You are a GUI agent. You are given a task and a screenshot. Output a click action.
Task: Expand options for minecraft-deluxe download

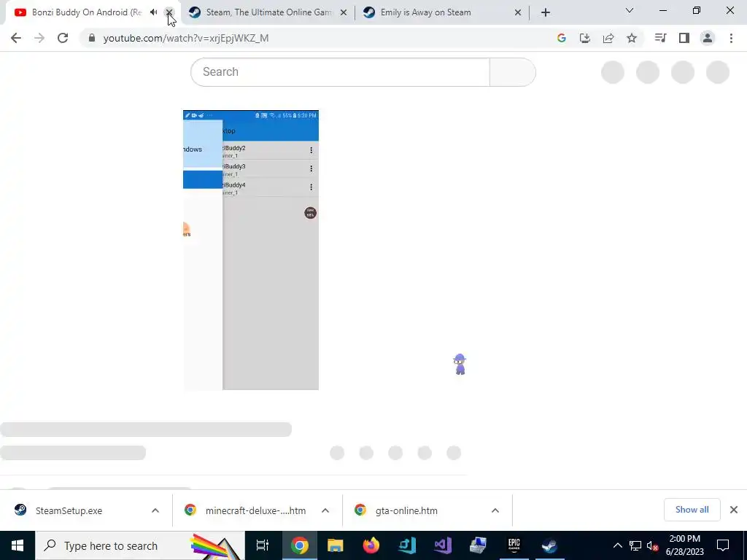pyautogui.click(x=325, y=510)
